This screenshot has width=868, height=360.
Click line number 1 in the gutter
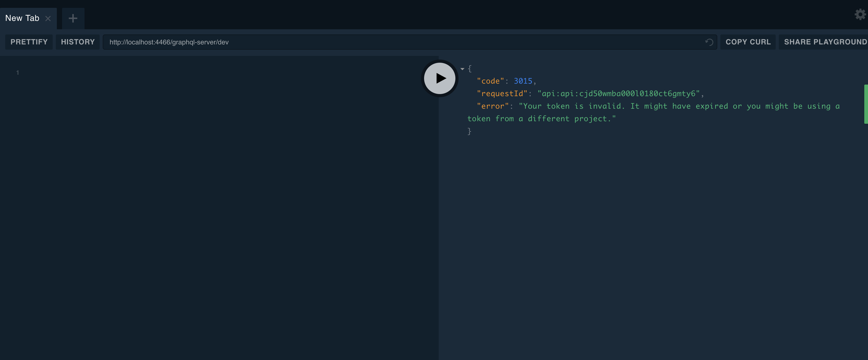[x=17, y=73]
